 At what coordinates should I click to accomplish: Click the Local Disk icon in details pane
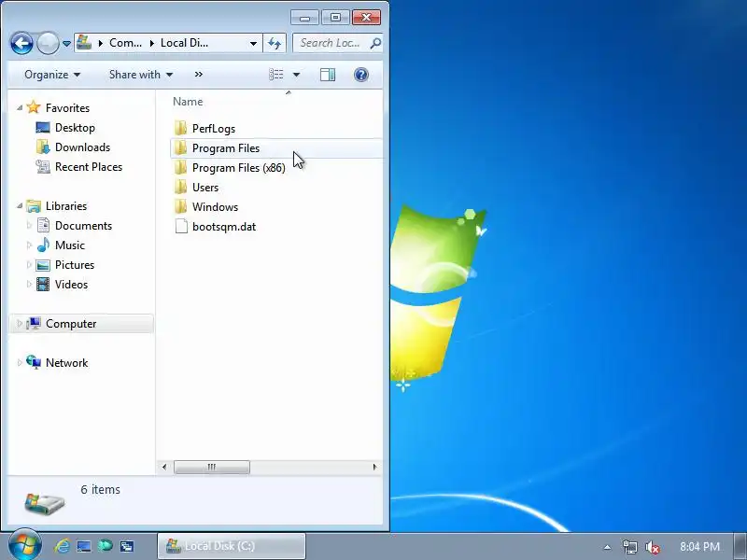click(x=44, y=503)
